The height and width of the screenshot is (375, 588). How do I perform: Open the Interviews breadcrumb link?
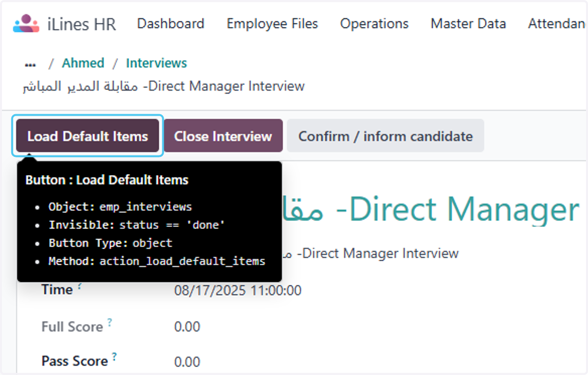[x=156, y=63]
